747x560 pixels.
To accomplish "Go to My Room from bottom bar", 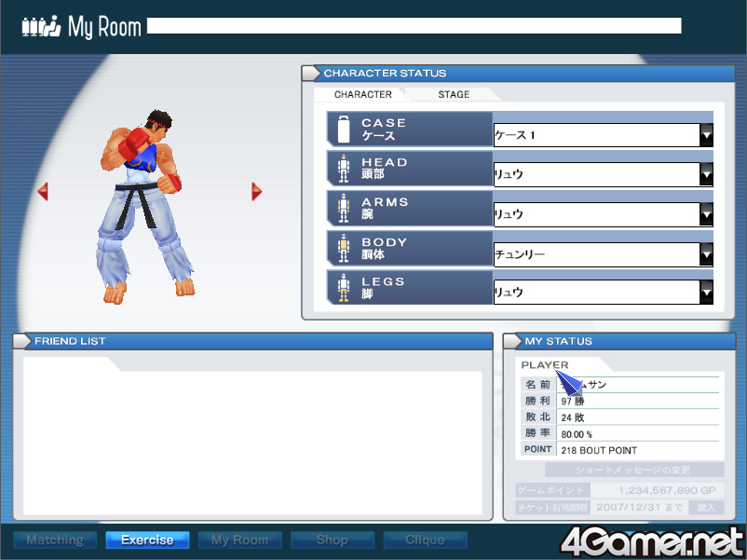I will (239, 540).
